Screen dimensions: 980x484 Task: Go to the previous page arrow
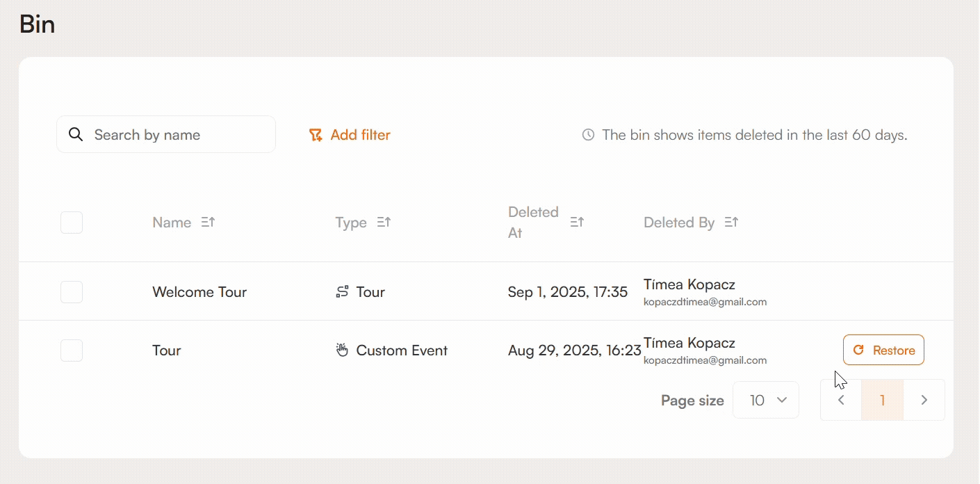841,400
